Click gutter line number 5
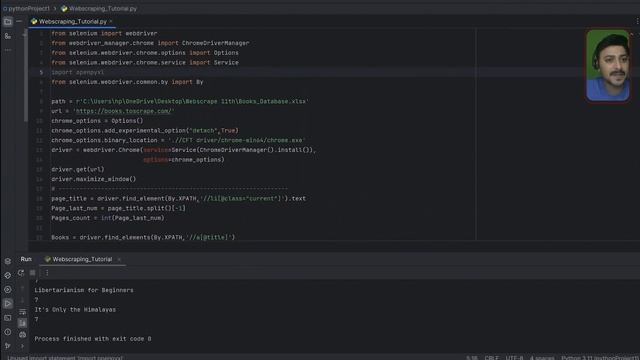640x360 pixels. pyautogui.click(x=41, y=72)
